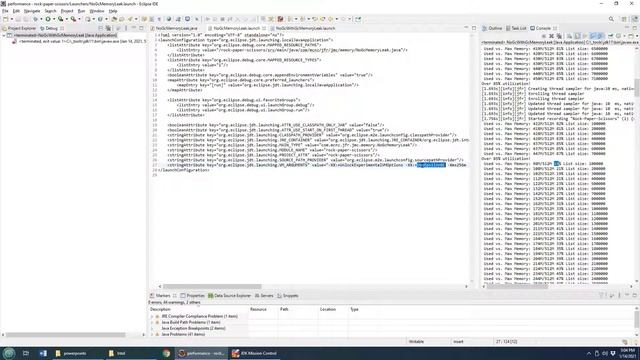640x360 pixels.
Task: Open the File menu
Action: pyautogui.click(x=5, y=11)
